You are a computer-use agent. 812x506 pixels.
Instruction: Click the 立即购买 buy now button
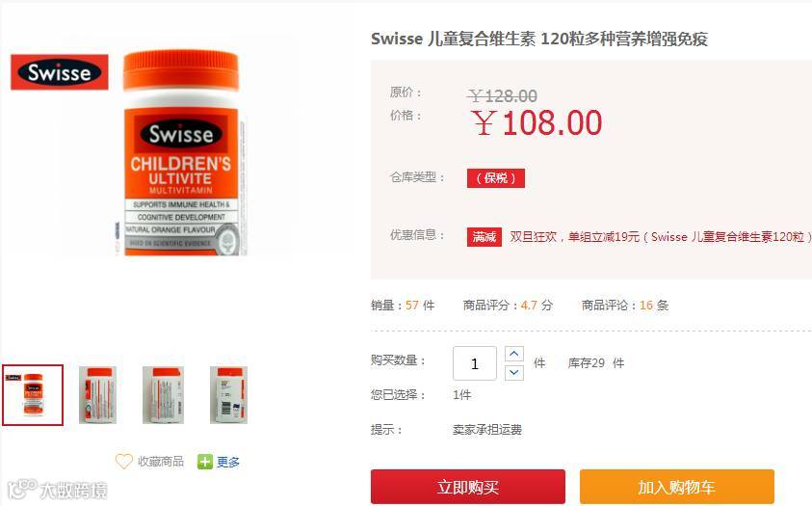[x=467, y=487]
